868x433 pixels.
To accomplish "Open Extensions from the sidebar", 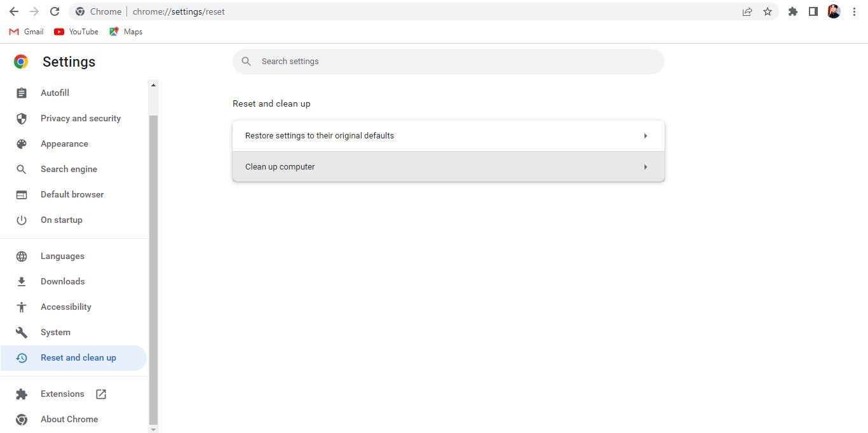I will (x=62, y=394).
